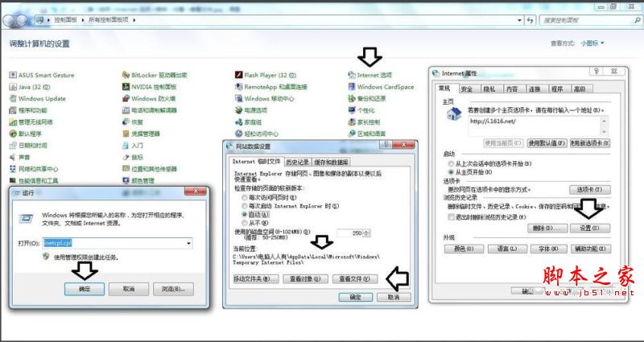Open the 程序和功能 icon
Viewport: 644px width, 342px height.
point(13,110)
